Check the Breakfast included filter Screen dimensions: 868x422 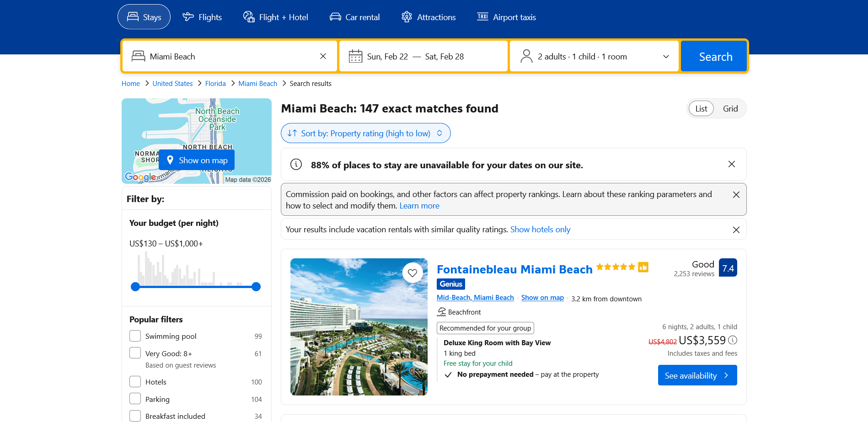(x=135, y=416)
